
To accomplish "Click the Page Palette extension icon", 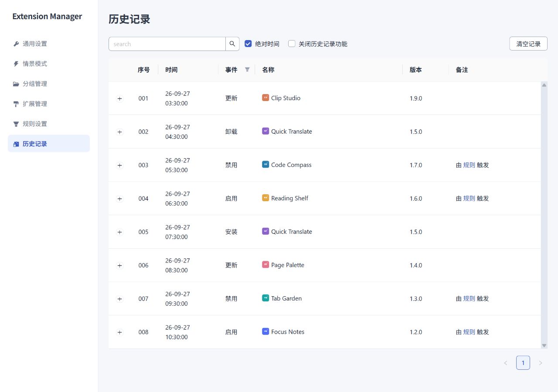I will click(x=265, y=265).
